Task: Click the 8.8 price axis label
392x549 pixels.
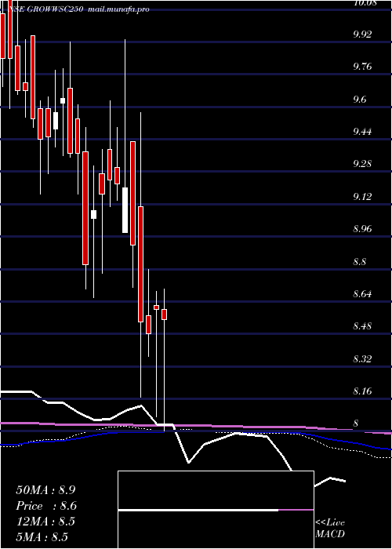Action: pos(360,262)
